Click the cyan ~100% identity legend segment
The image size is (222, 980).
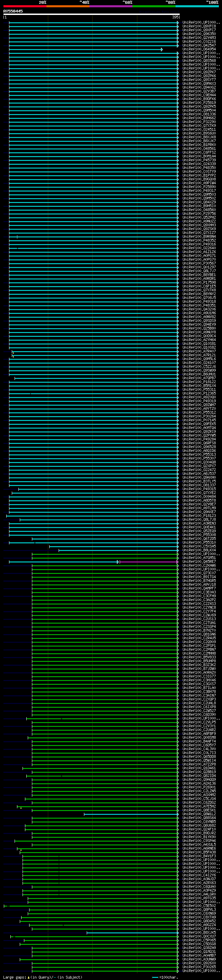click(x=197, y=6)
